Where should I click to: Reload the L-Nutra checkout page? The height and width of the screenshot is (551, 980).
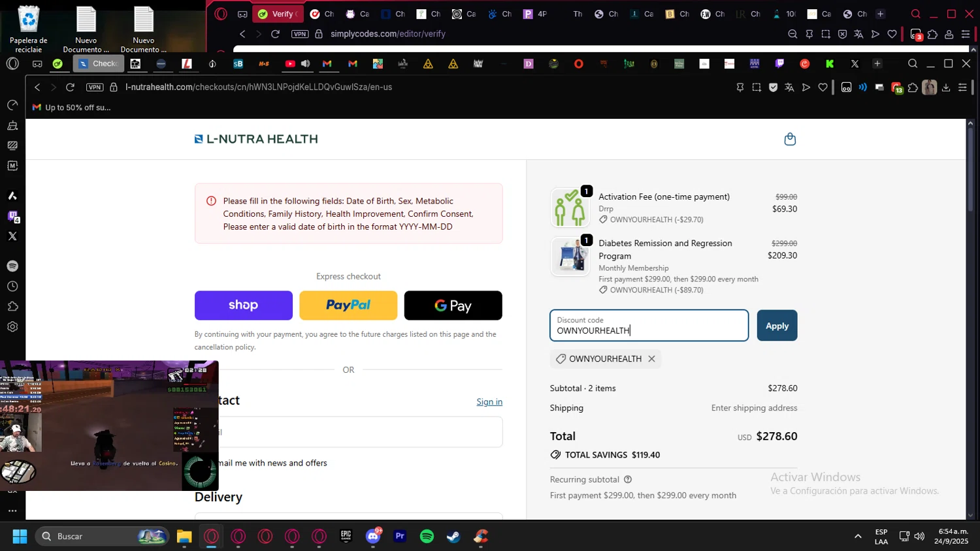[70, 87]
